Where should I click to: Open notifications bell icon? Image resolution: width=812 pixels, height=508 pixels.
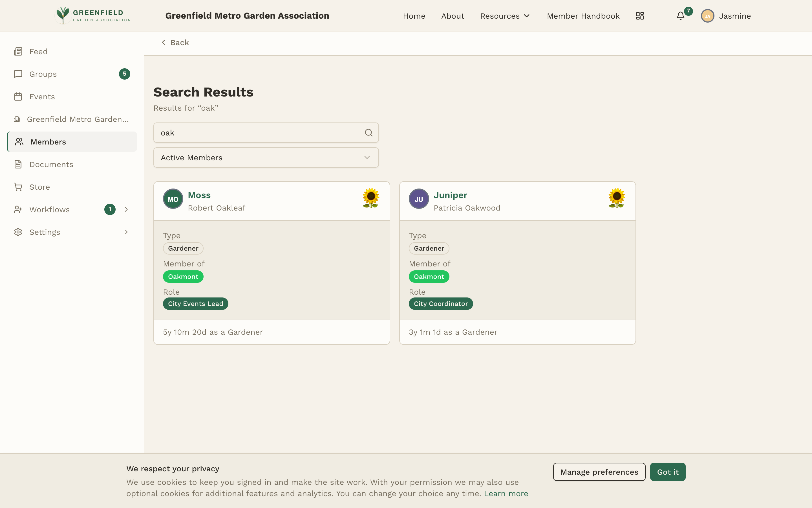[680, 16]
